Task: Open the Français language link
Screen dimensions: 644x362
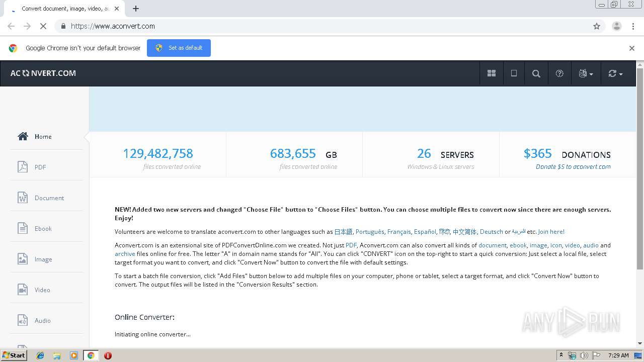Action: [399, 232]
